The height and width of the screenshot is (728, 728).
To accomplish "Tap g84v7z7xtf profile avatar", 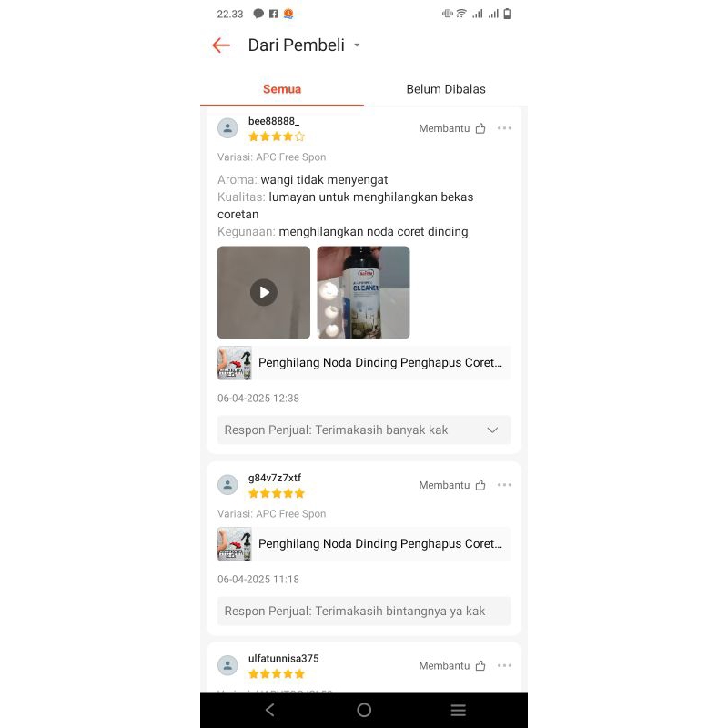I will pyautogui.click(x=227, y=485).
